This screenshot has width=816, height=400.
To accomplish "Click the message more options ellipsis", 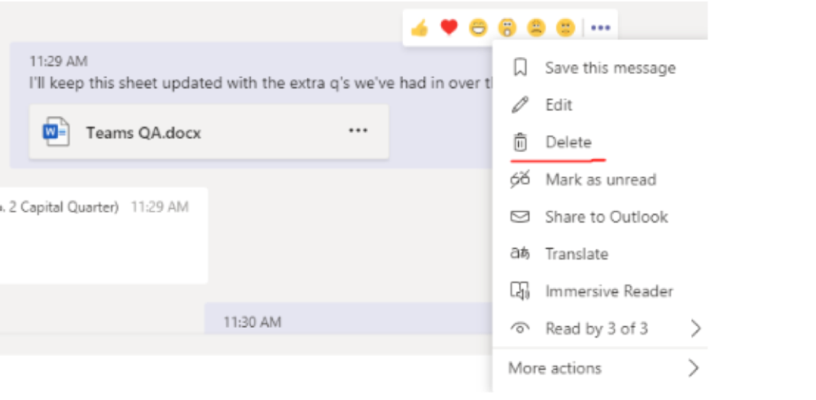I will (x=600, y=28).
